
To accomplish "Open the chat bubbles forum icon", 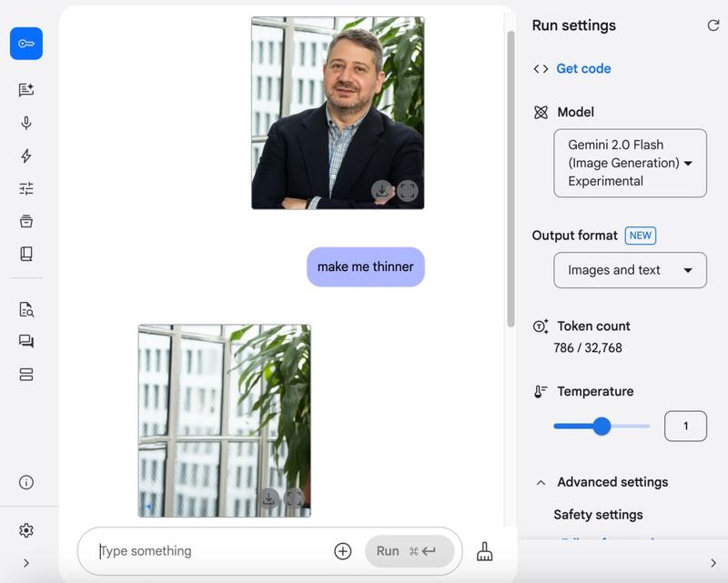I will tap(26, 342).
